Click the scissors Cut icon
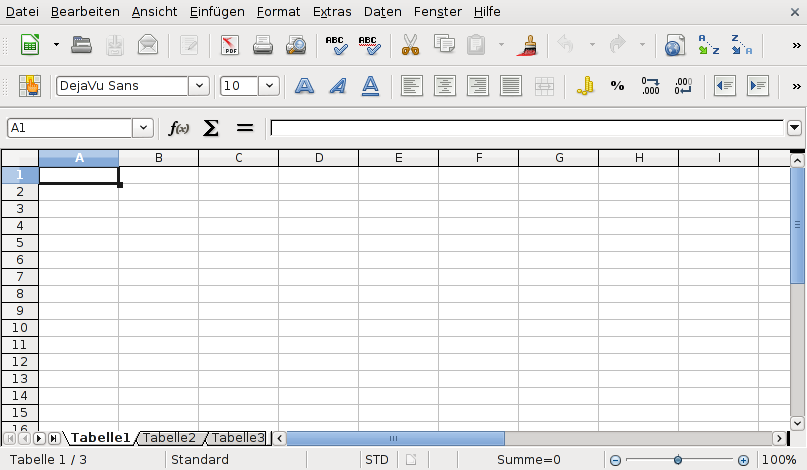Image resolution: width=807 pixels, height=470 pixels. [410, 45]
